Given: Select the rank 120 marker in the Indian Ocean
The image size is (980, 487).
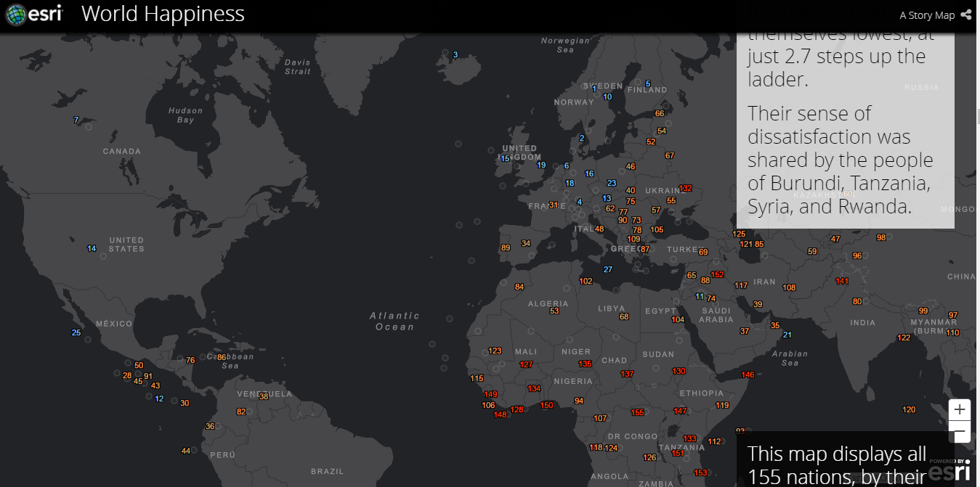Looking at the screenshot, I should tap(909, 409).
